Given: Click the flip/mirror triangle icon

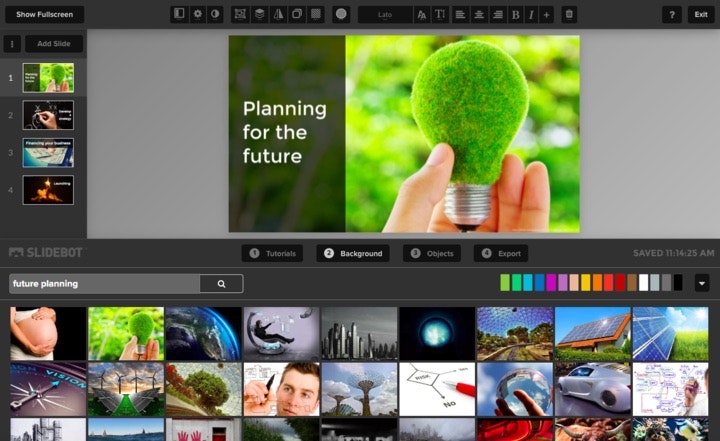Looking at the screenshot, I should 278,14.
